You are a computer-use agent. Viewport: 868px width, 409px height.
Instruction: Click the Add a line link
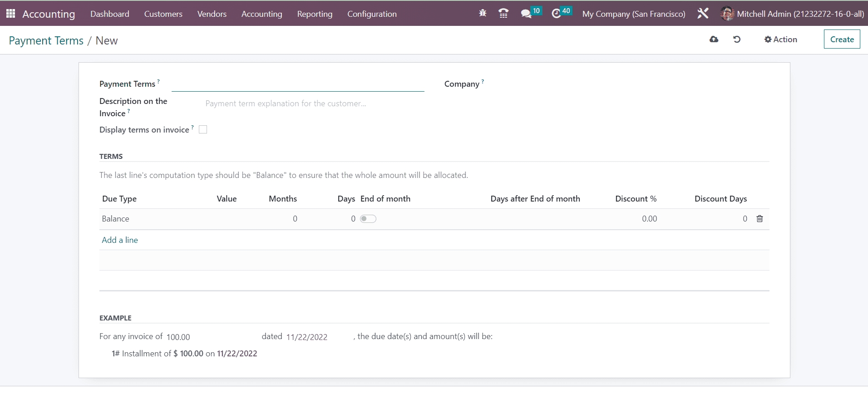pos(120,240)
